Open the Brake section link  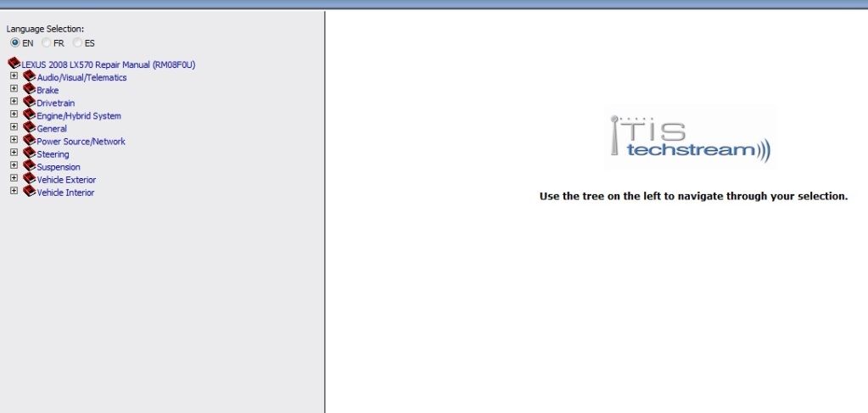tap(48, 90)
